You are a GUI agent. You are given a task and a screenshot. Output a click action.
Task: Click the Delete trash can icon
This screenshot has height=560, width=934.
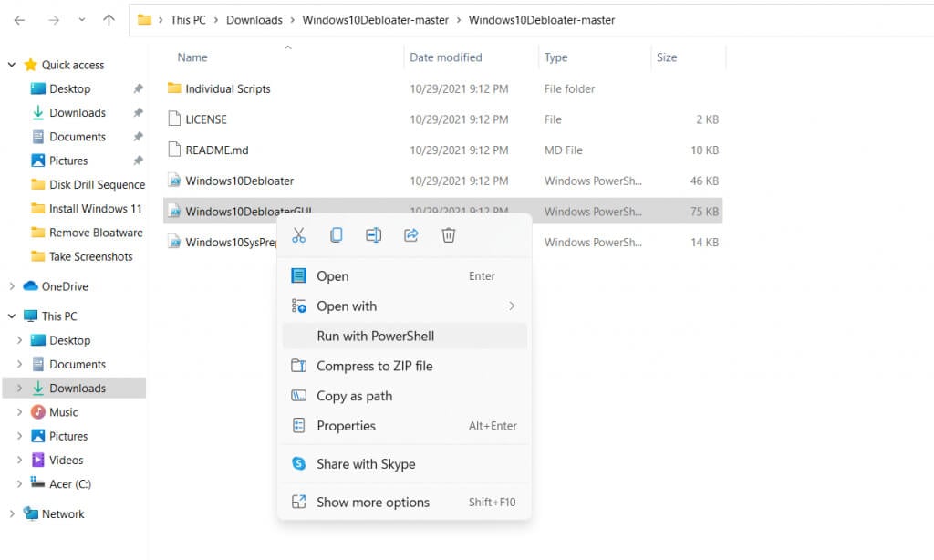(448, 235)
